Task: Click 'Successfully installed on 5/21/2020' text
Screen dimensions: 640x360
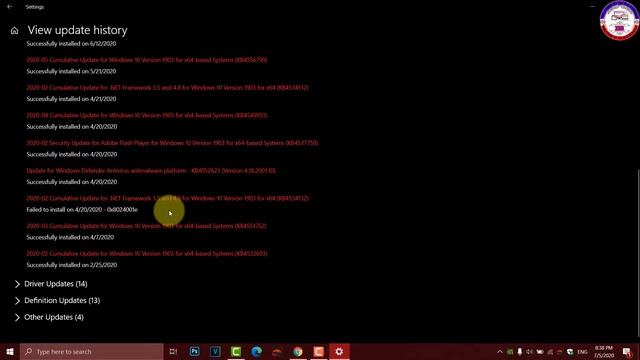Action: pos(71,71)
